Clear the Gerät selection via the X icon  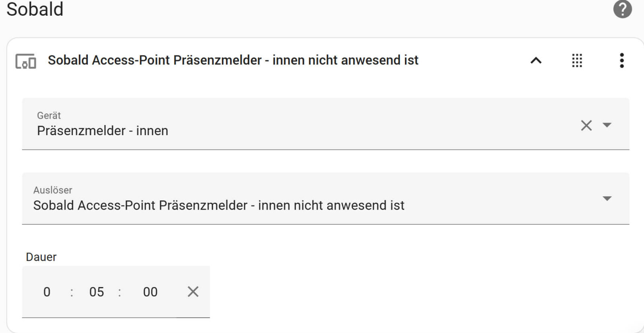tap(586, 125)
